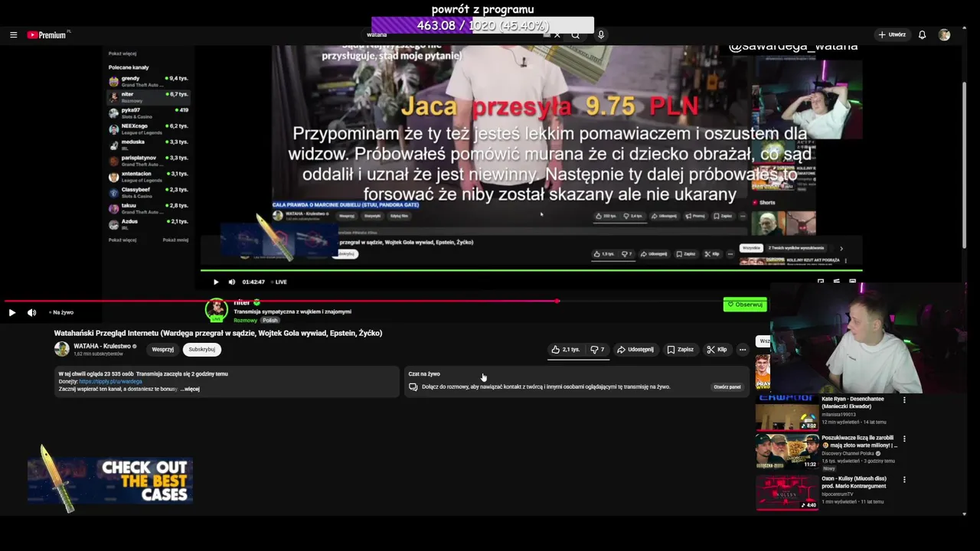
Task: Open the niter streamer avatar
Action: tap(217, 309)
